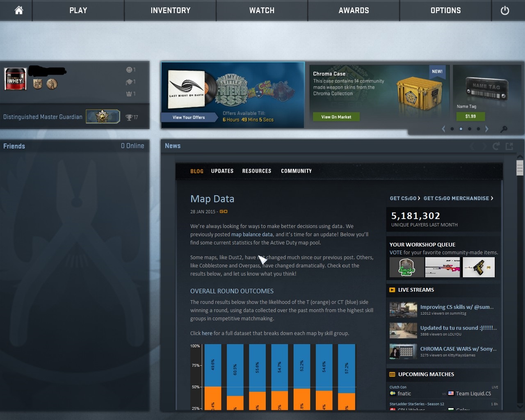Click the Smoke sticker workshop thumbnail
The image size is (525, 420).
point(407,267)
